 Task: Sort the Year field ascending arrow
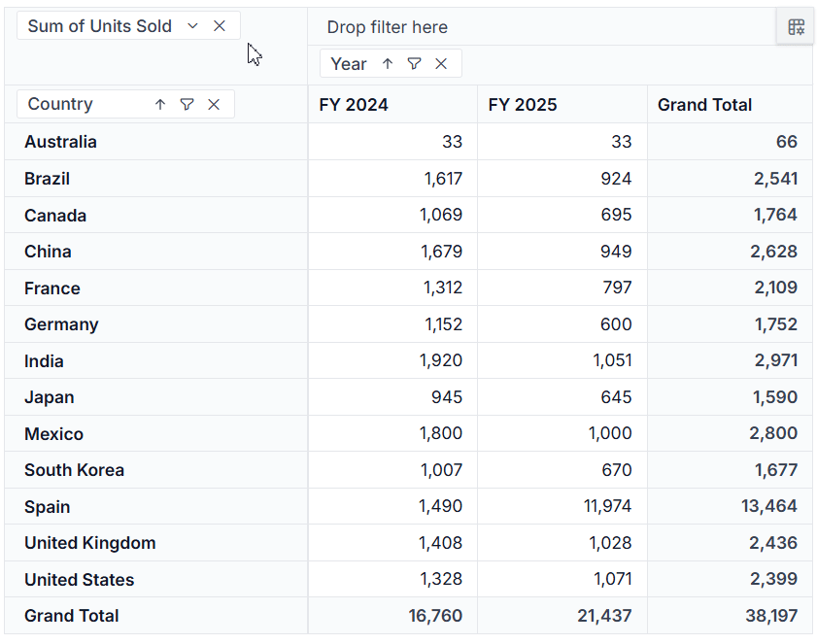[x=388, y=63]
